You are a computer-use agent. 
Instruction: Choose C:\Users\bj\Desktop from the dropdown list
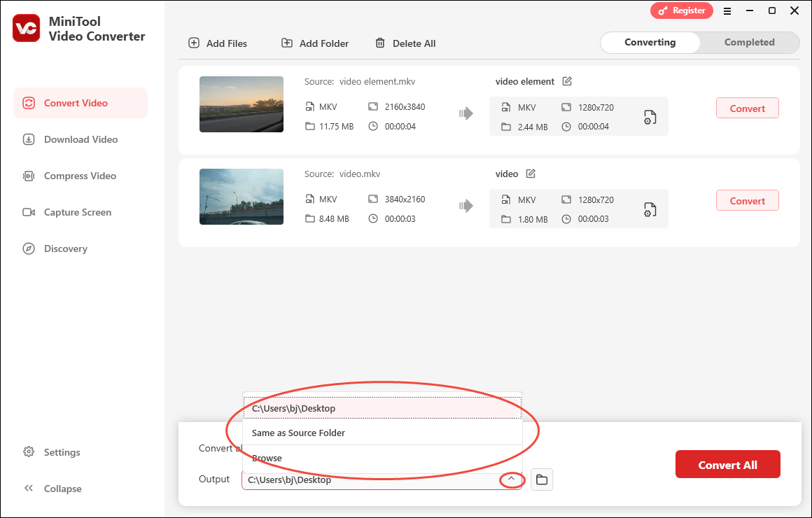click(382, 408)
